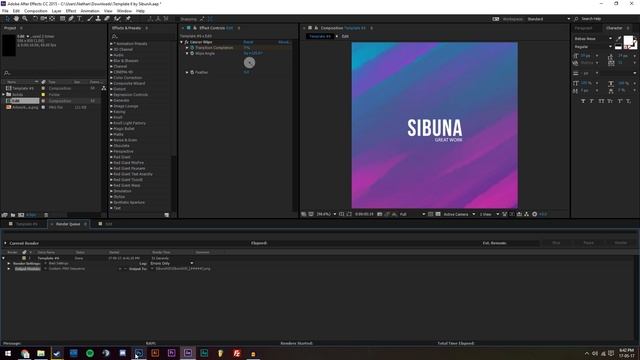The width and height of the screenshot is (640, 360).
Task: Select the Zoom magnifier tool
Action: tap(25, 19)
